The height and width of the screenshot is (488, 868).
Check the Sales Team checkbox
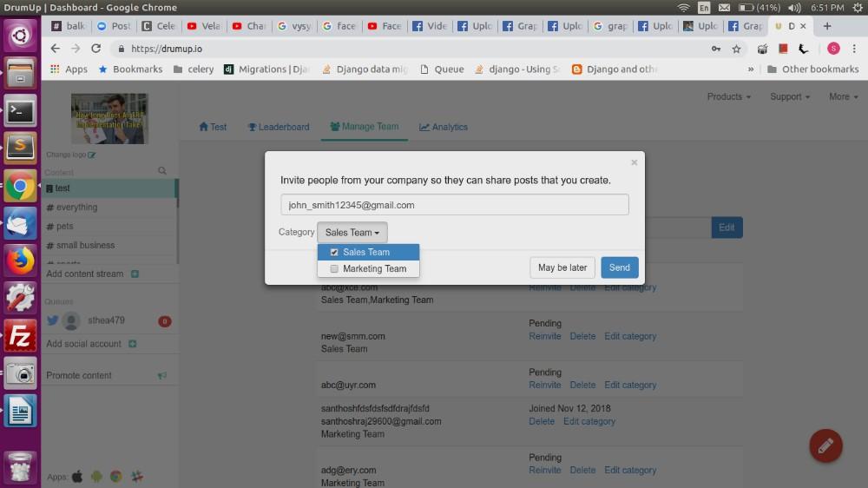(x=334, y=252)
